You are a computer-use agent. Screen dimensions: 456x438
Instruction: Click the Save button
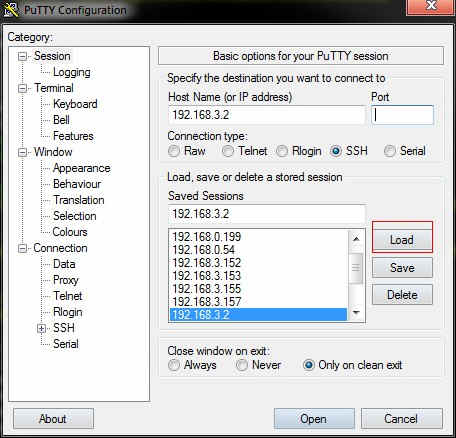click(x=402, y=268)
